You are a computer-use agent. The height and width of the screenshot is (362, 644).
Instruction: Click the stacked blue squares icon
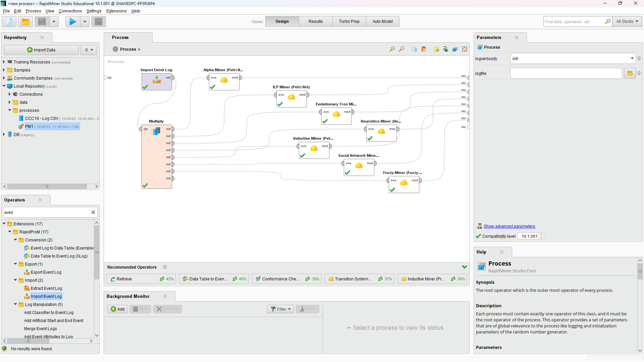[x=455, y=49]
